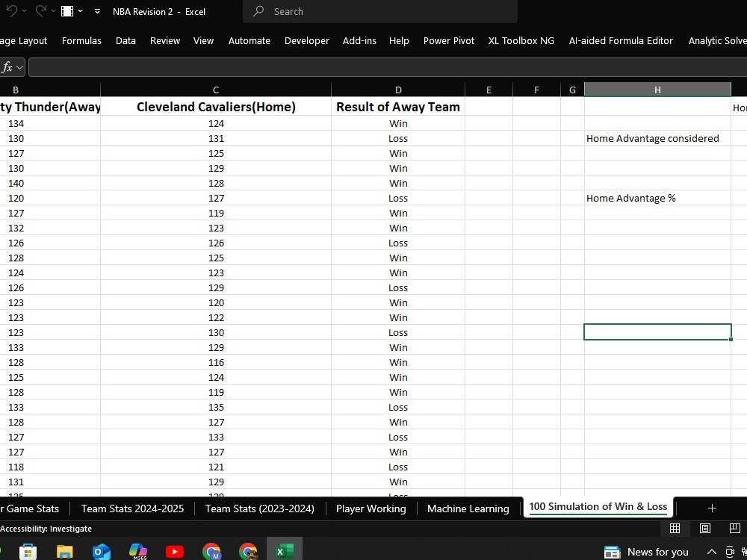This screenshot has height=560, width=747.
Task: Select the View ribbon tab
Action: pyautogui.click(x=203, y=41)
